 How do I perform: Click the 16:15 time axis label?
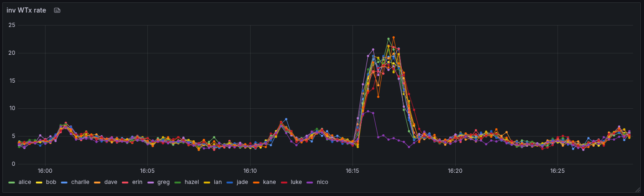point(352,171)
